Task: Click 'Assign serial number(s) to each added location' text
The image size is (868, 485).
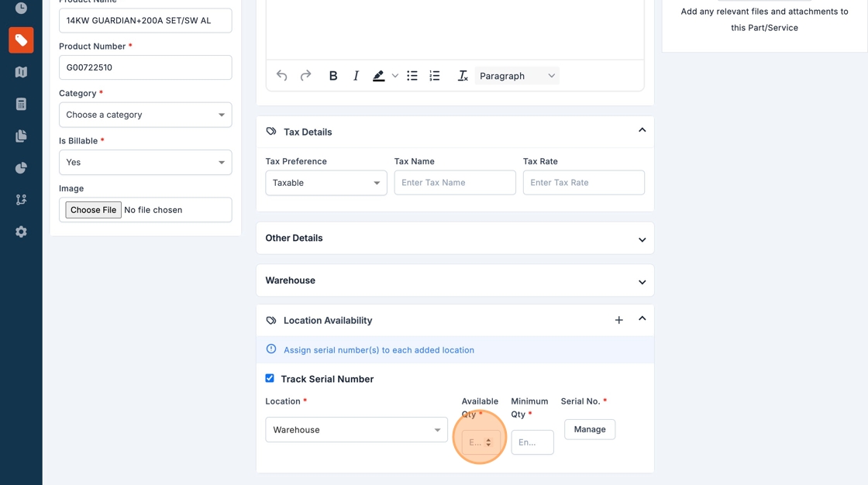Action: coord(379,350)
